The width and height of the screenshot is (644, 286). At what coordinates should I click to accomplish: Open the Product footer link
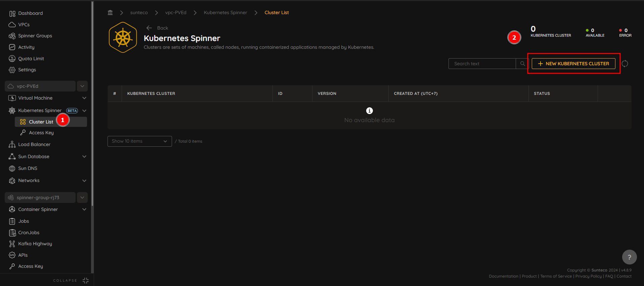529,276
